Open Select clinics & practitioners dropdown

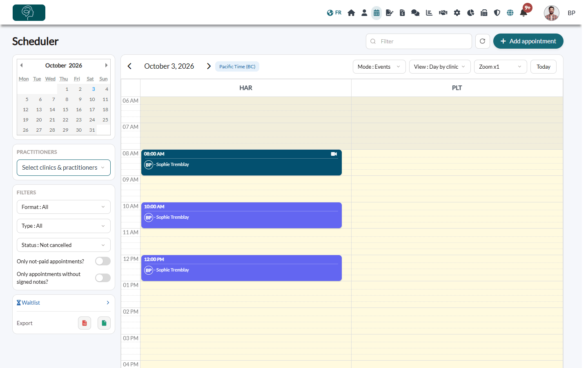[64, 168]
